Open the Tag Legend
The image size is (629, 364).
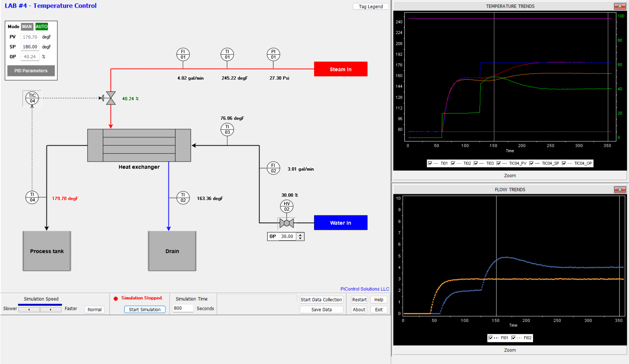[x=371, y=6]
